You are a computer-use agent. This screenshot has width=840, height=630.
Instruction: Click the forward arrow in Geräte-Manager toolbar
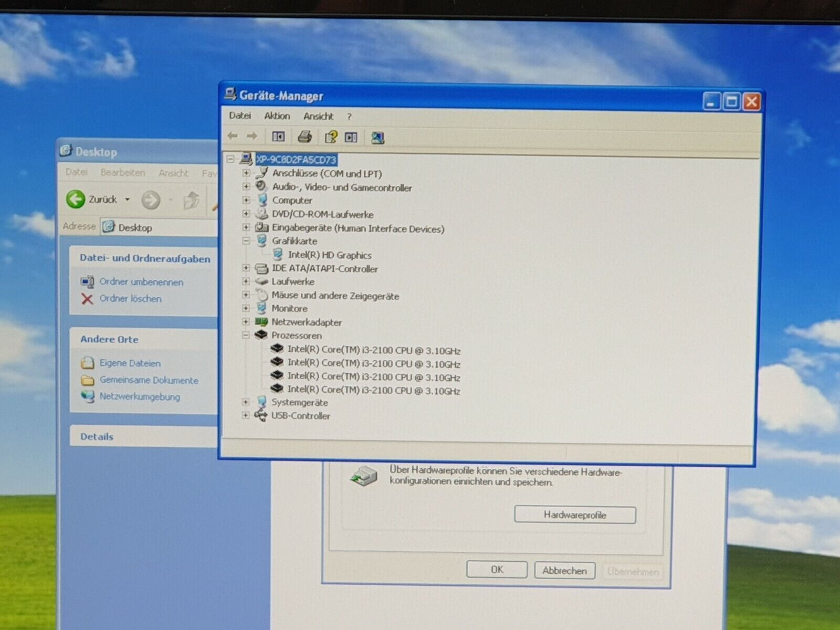tap(252, 136)
